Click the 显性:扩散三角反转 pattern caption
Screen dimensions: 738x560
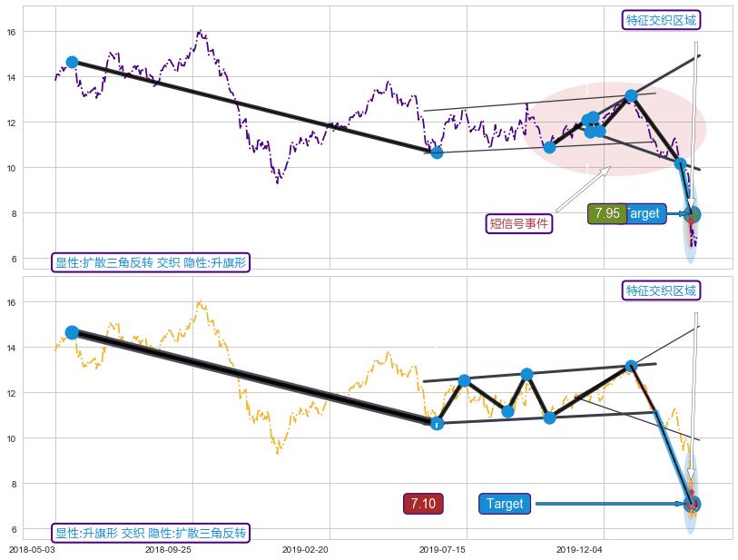click(x=150, y=262)
